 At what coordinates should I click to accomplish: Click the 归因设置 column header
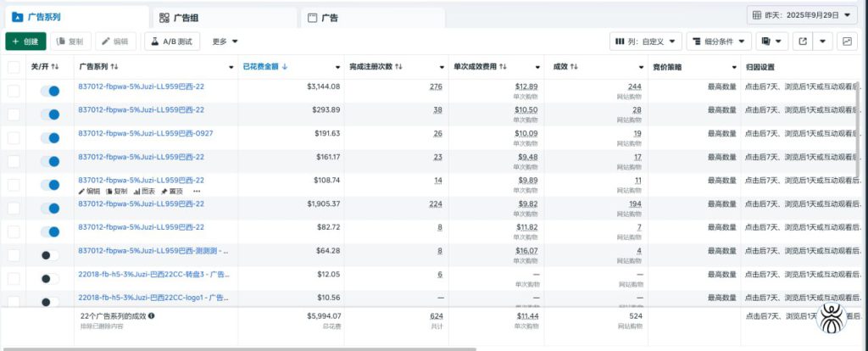tap(759, 67)
